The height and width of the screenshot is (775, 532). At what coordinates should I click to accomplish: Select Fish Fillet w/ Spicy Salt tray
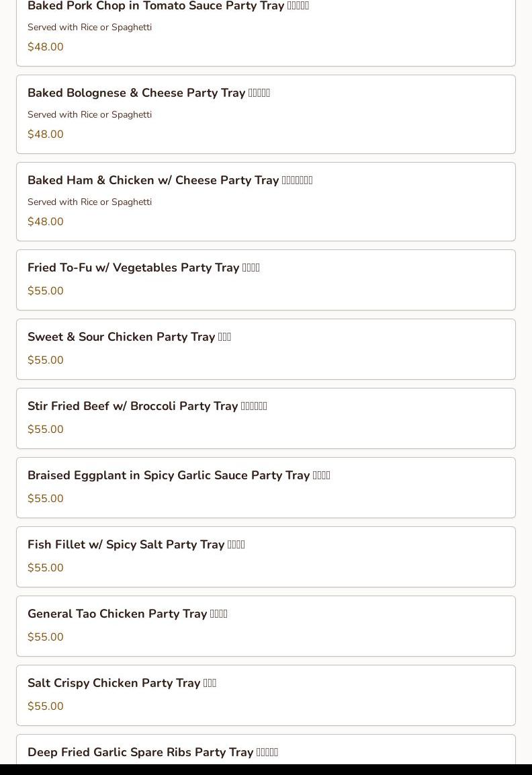[265, 557]
